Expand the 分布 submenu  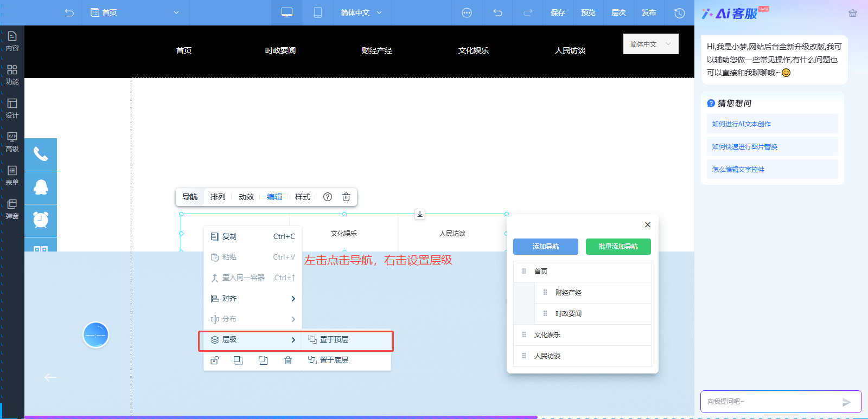(253, 319)
